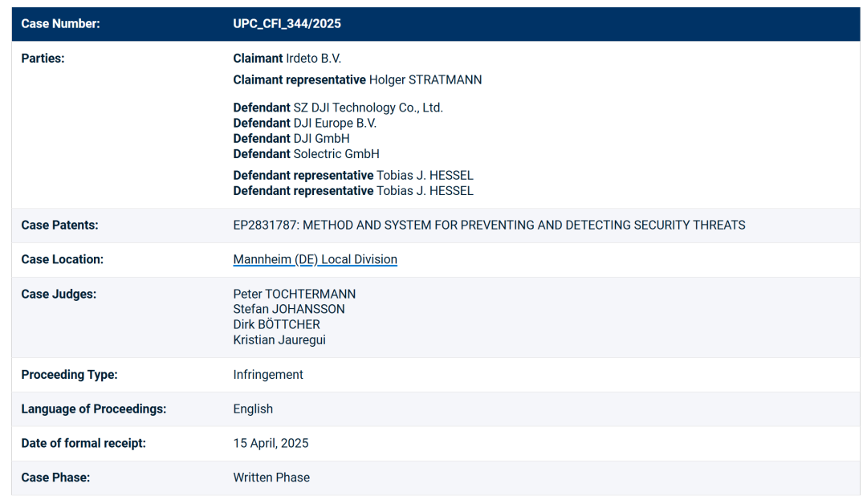Click the Infringement proceeding type value
Screen dimensions: 867x504
coord(268,374)
